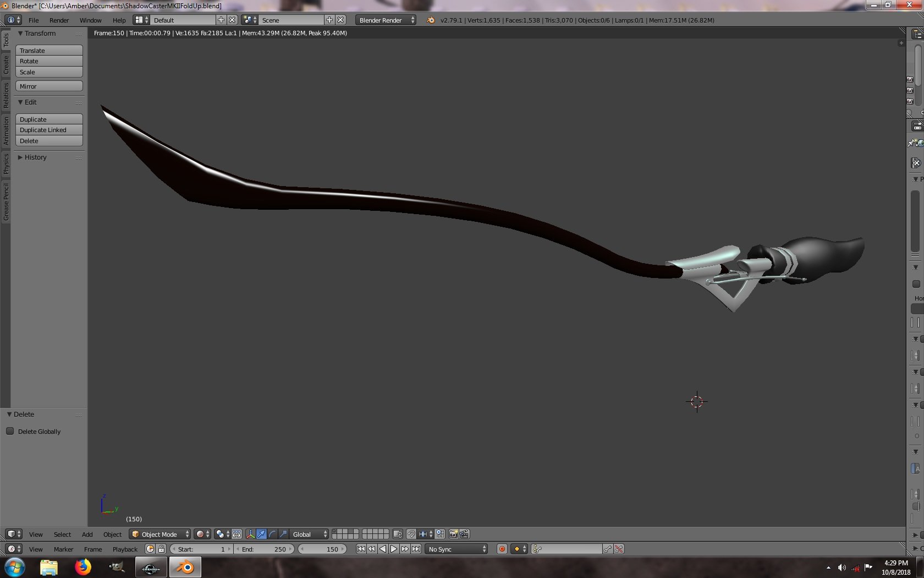The height and width of the screenshot is (578, 924).
Task: Collapse the Delete operator panel
Action: (x=9, y=415)
